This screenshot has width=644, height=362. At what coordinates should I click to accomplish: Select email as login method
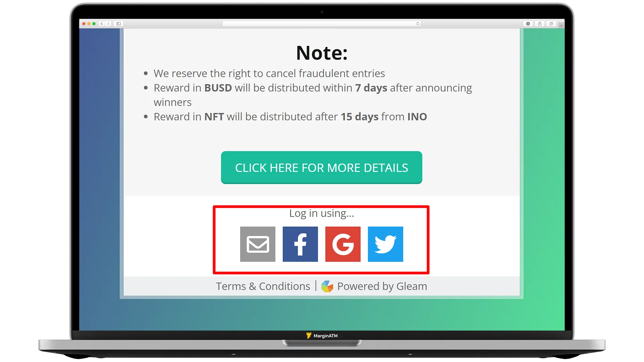258,244
